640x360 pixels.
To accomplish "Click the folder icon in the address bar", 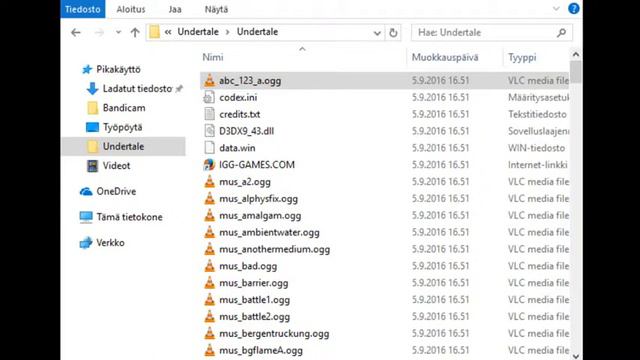I will click(154, 32).
